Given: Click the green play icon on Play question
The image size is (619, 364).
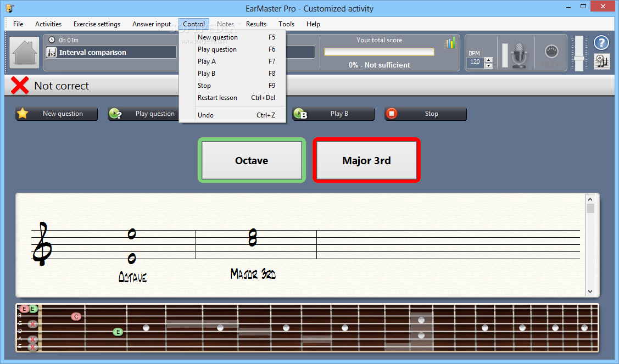Looking at the screenshot, I should 115,114.
